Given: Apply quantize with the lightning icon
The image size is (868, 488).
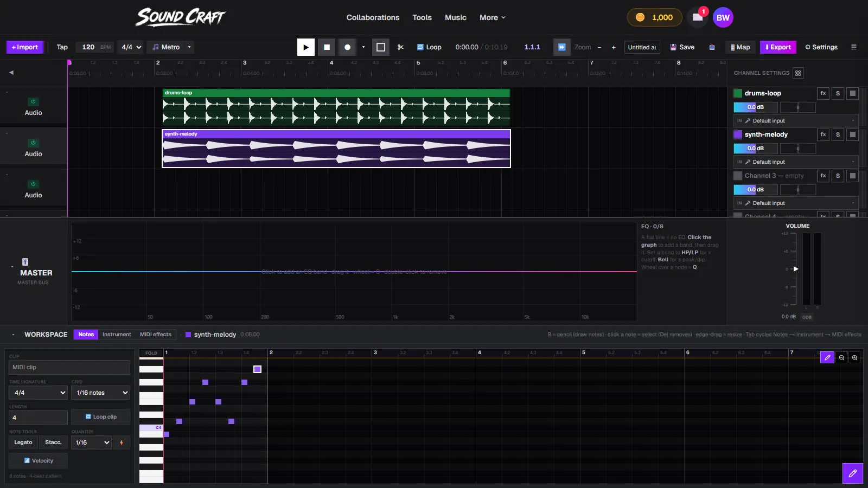Looking at the screenshot, I should click(x=122, y=442).
